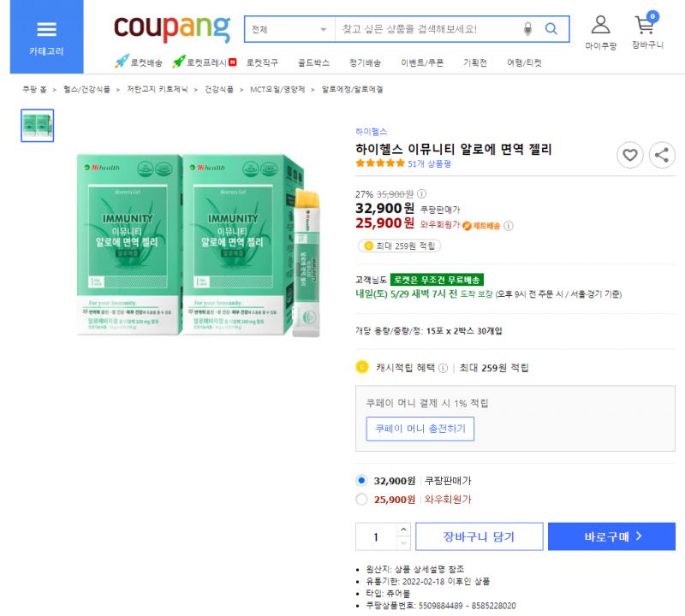Go to 건강식품 breadcrumb

pos(219,90)
